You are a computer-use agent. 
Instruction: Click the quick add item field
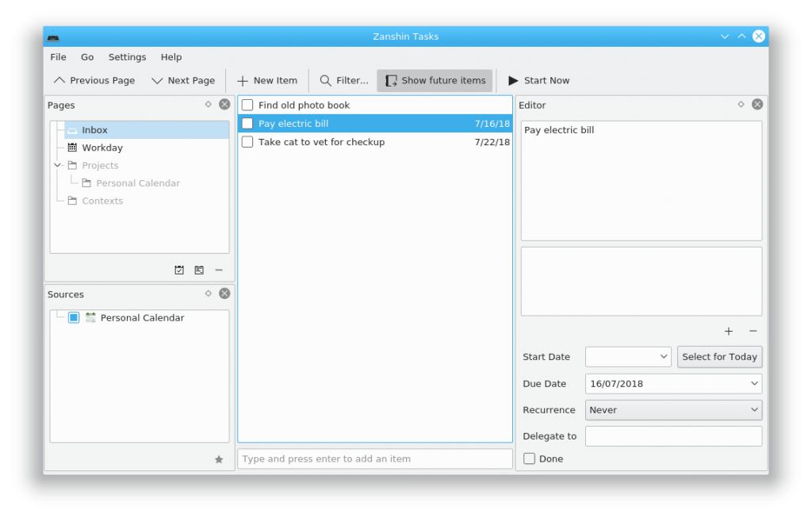[x=375, y=459]
